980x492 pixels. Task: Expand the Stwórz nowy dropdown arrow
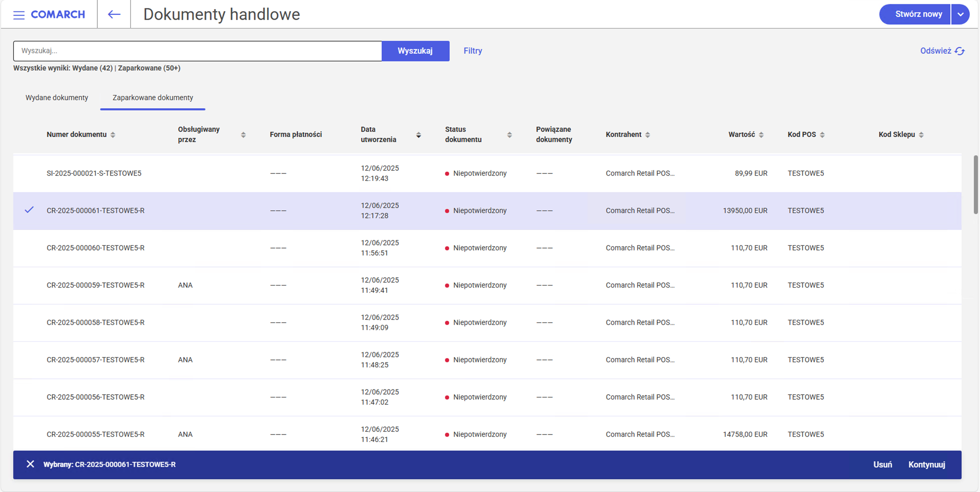tap(960, 14)
